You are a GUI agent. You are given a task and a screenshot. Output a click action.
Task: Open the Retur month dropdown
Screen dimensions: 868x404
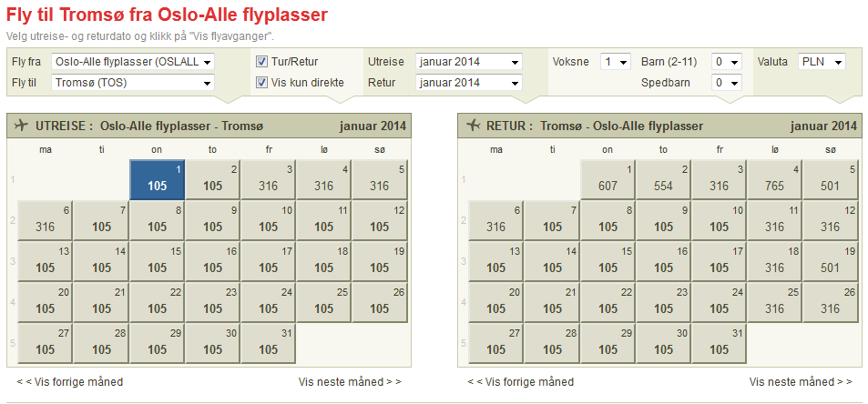469,83
